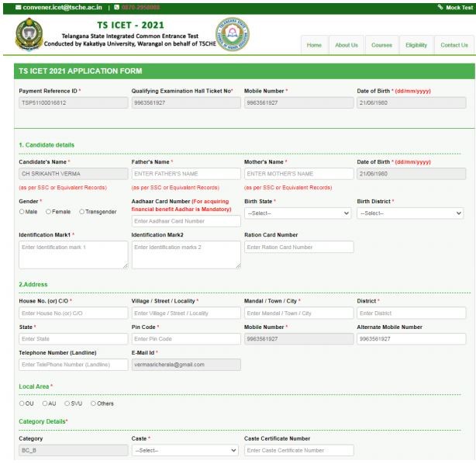Click the email envelope icon in top bar
This screenshot has height=464, width=476.
18,7
